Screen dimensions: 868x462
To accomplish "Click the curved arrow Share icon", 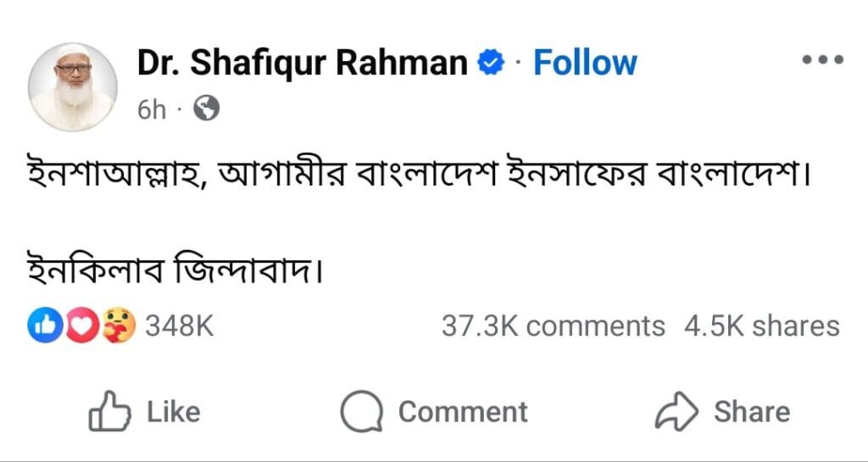I will pyautogui.click(x=676, y=412).
